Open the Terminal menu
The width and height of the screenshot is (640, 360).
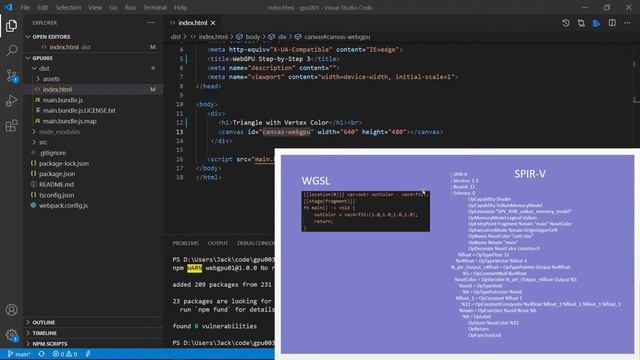tap(155, 7)
